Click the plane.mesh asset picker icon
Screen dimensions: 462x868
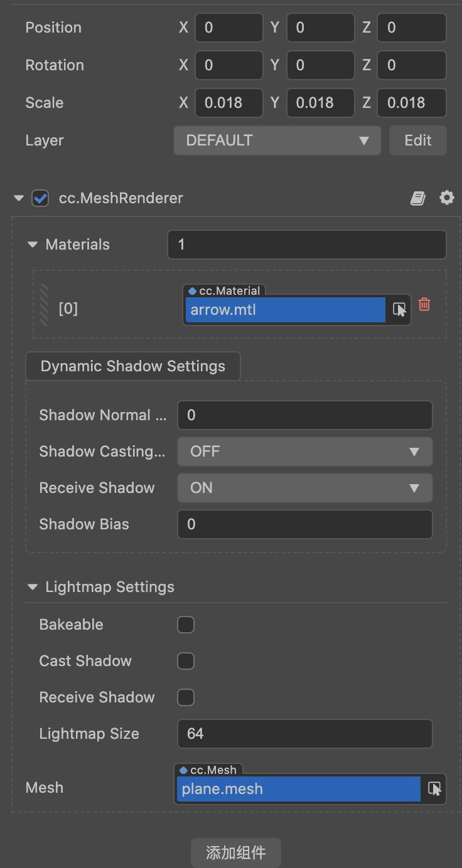coord(434,789)
